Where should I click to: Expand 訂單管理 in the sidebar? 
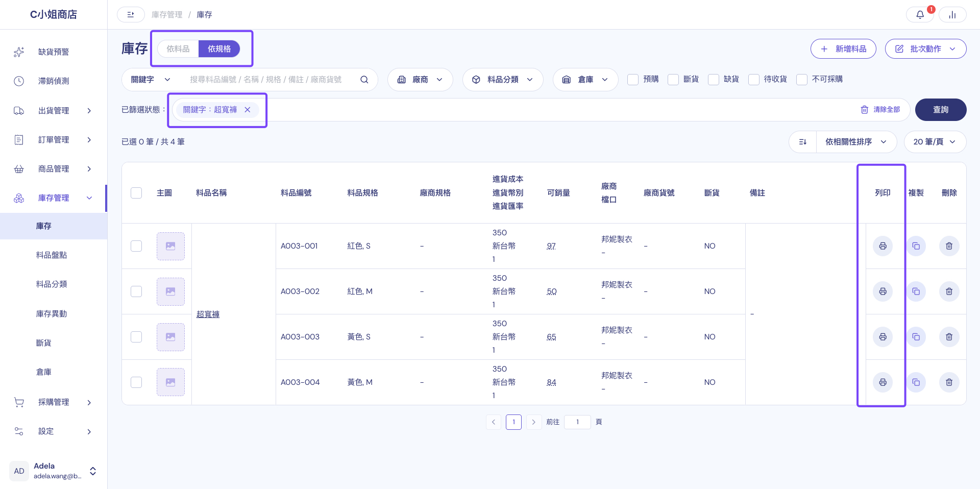click(x=54, y=139)
